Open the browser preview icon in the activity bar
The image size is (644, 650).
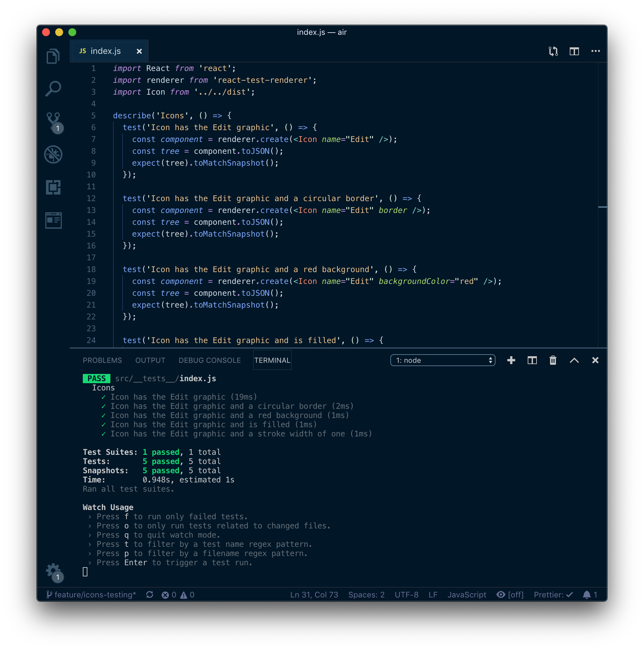pyautogui.click(x=53, y=221)
